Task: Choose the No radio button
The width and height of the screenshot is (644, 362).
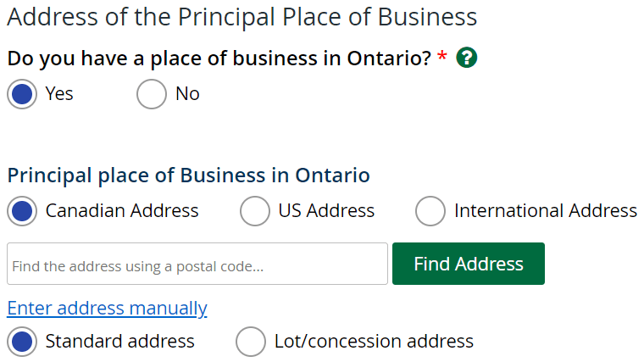Action: coord(152,94)
